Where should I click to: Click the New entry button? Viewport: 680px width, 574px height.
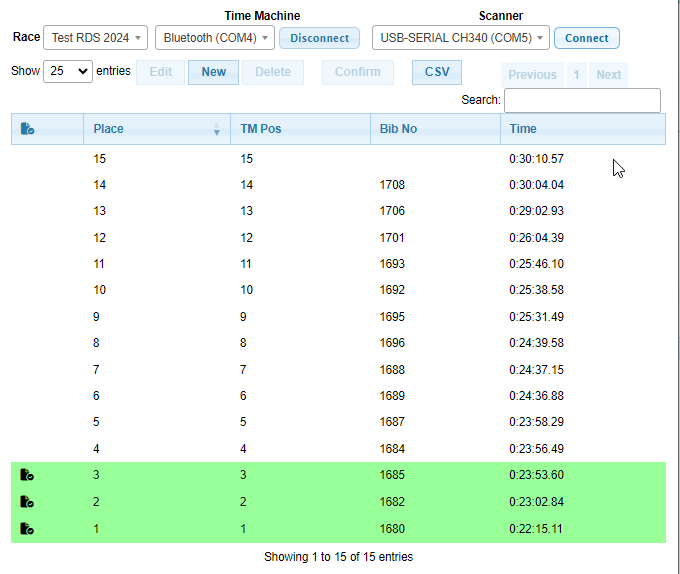coord(213,72)
